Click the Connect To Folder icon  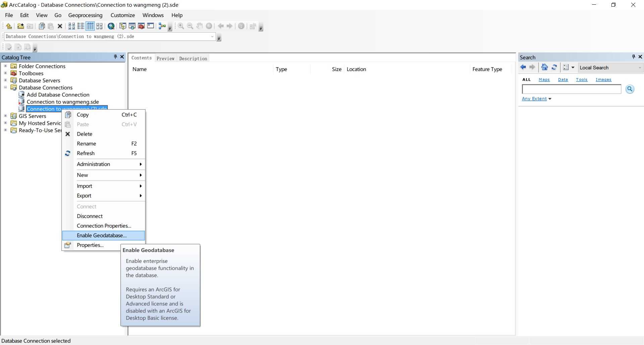pos(20,26)
